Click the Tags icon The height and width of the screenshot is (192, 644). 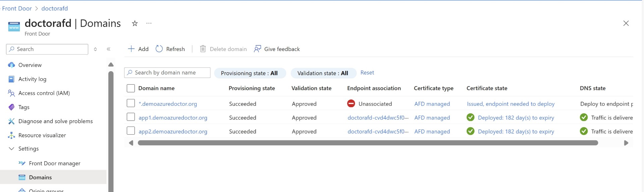(x=11, y=107)
